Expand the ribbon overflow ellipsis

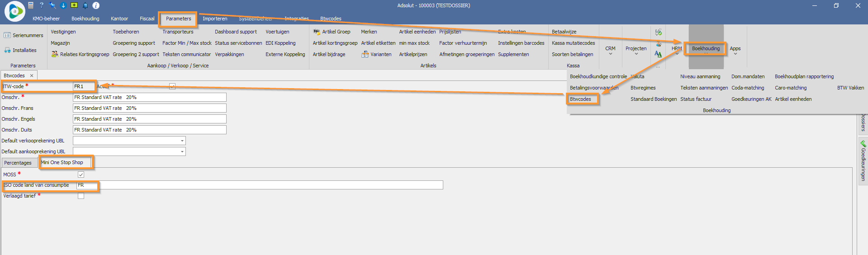pyautogui.click(x=658, y=66)
